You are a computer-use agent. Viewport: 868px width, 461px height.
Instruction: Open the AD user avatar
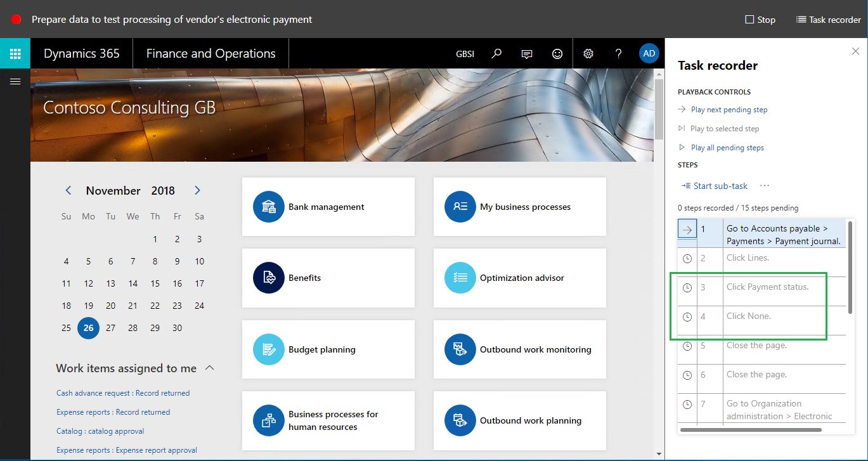pos(649,54)
